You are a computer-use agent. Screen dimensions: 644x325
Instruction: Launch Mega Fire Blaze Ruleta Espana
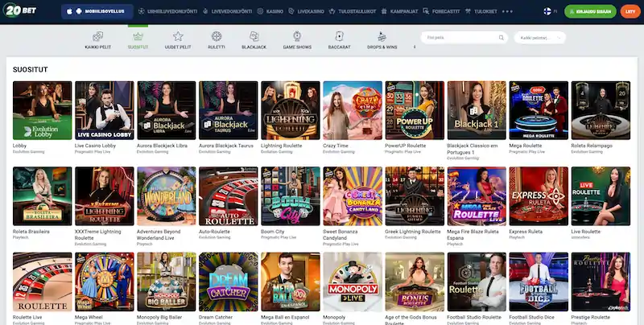tap(477, 196)
